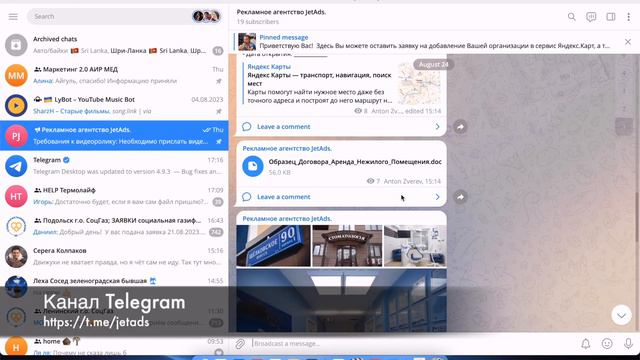Click the voice message microphone icon

(628, 344)
